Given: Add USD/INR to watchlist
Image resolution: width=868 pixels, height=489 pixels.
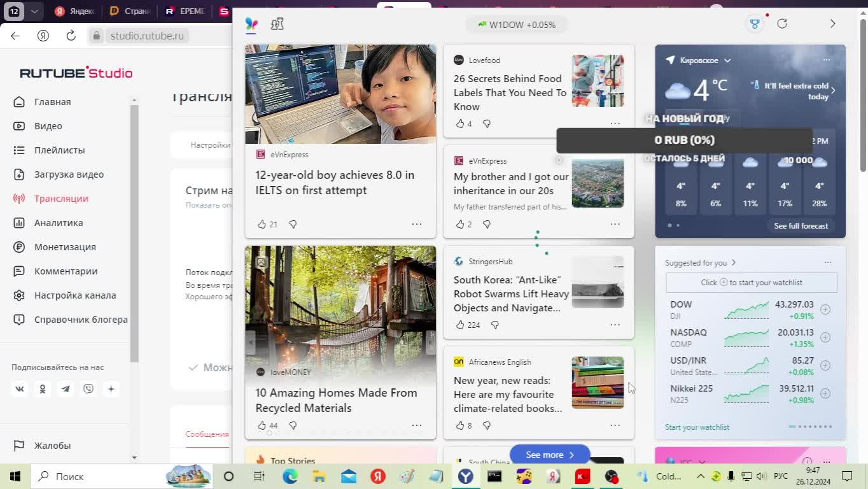Looking at the screenshot, I should click(x=825, y=365).
